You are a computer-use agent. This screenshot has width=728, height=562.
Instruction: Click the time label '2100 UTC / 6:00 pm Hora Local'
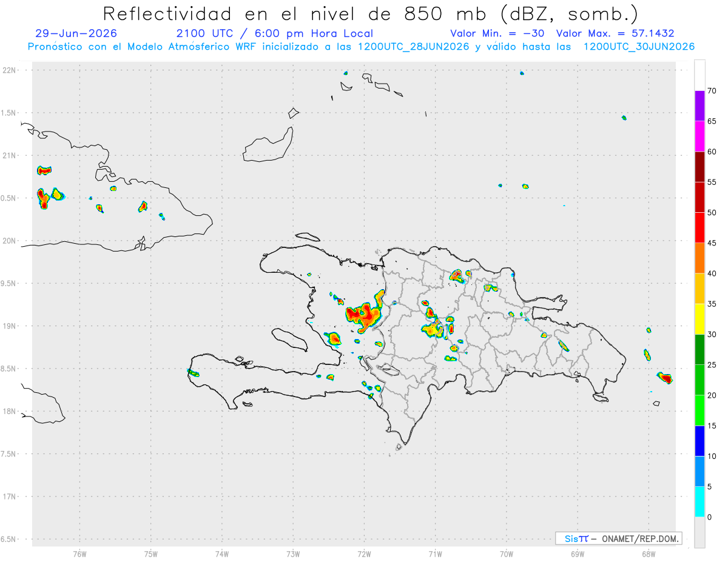click(275, 33)
